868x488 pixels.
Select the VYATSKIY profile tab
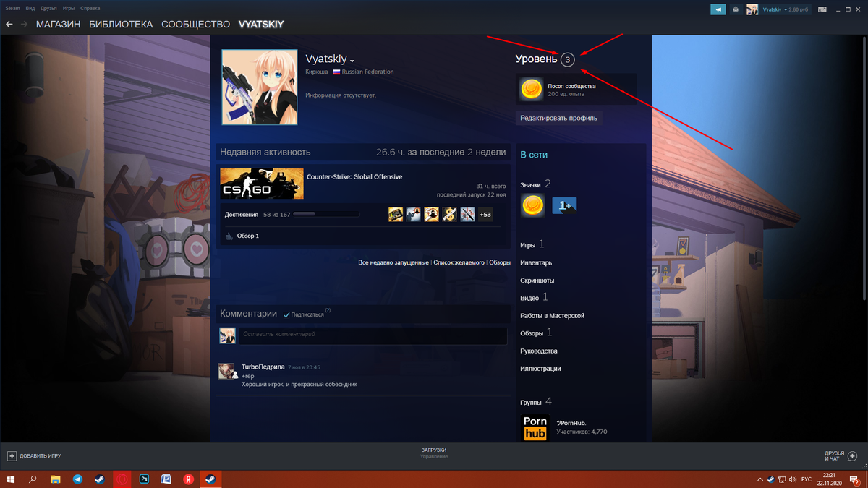[261, 25]
